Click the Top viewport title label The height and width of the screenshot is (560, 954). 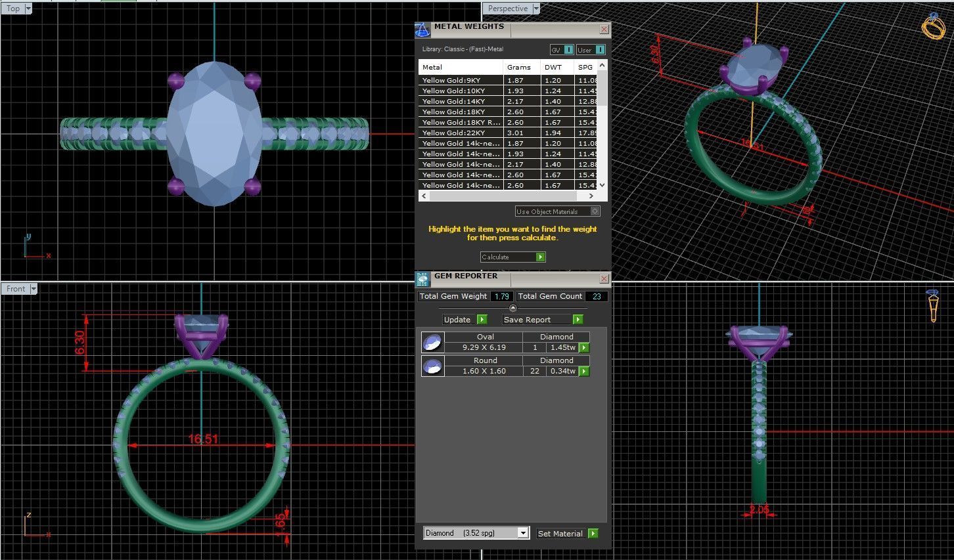(x=13, y=9)
